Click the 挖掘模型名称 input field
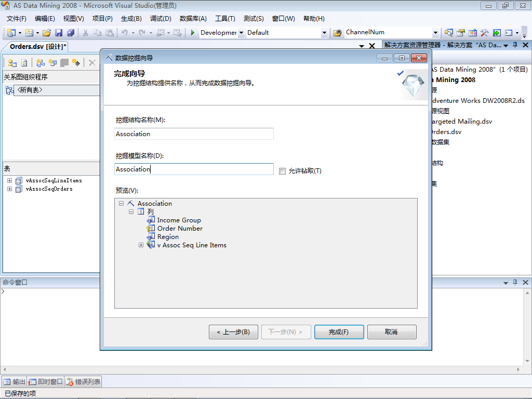Image resolution: width=532 pixels, height=399 pixels. [194, 169]
